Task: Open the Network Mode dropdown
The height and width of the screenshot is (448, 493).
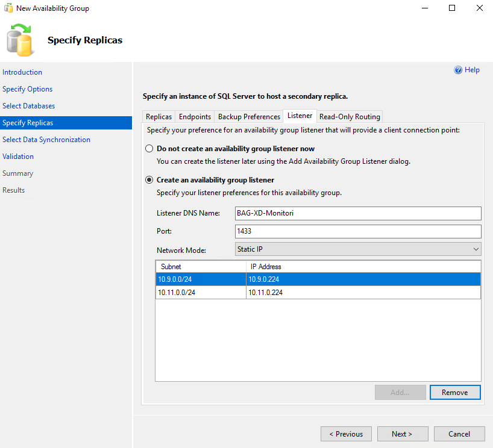Action: coord(358,249)
